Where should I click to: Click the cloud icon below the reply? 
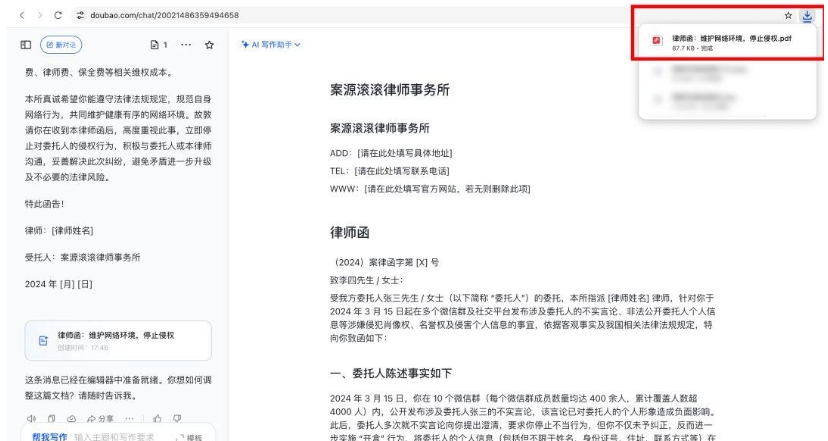point(71,418)
